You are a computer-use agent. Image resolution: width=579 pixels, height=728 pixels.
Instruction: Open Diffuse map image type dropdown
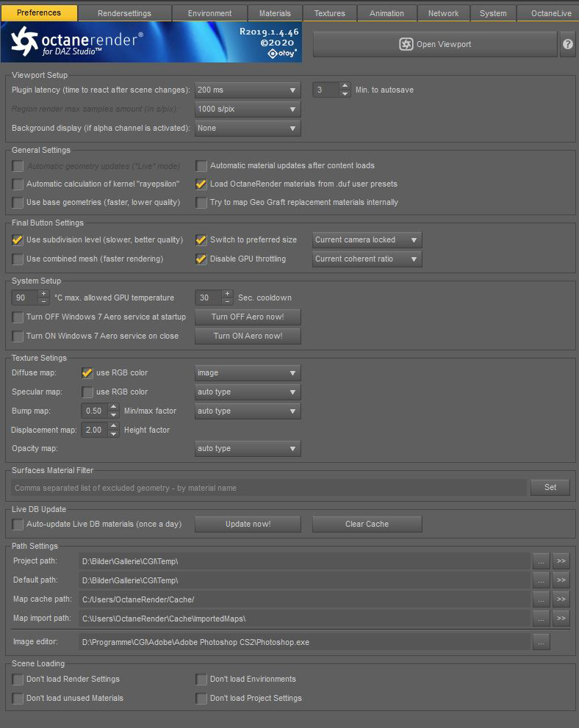coord(248,373)
